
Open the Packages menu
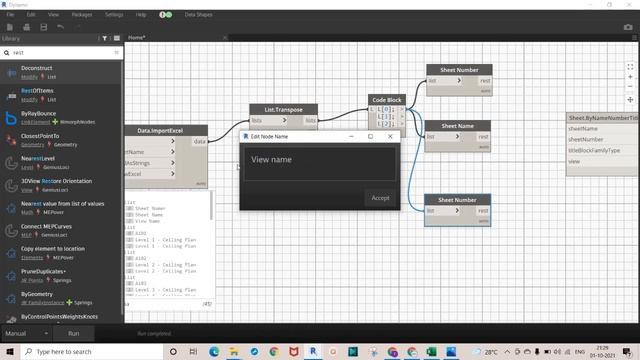click(x=82, y=15)
